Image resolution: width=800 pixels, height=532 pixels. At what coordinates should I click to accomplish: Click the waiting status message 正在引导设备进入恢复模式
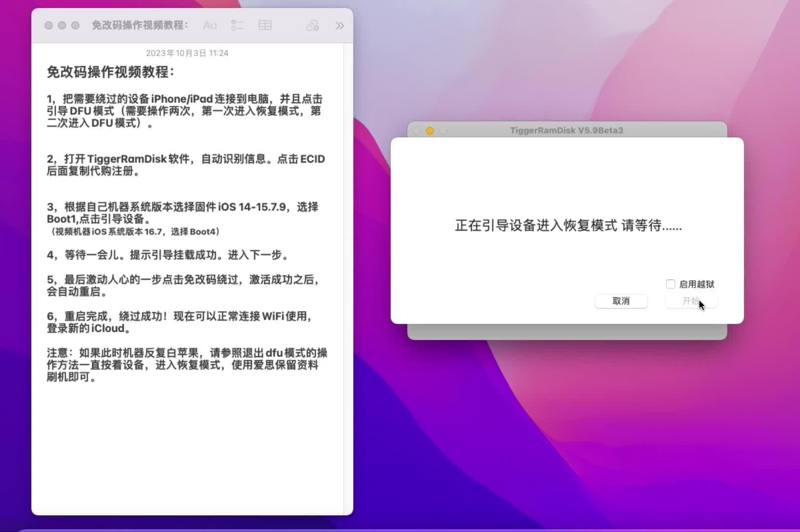[x=567, y=226]
